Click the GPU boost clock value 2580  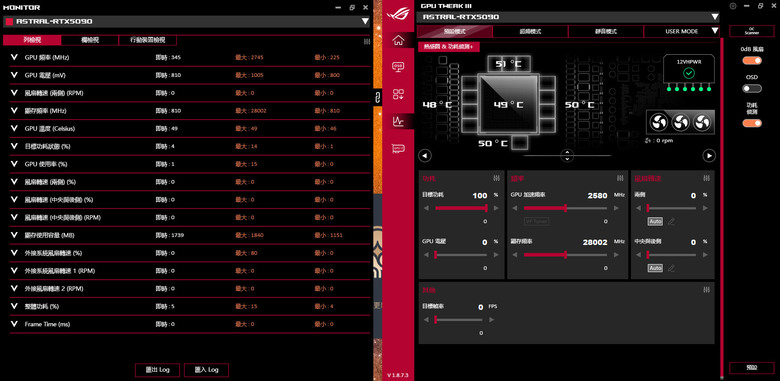(597, 196)
